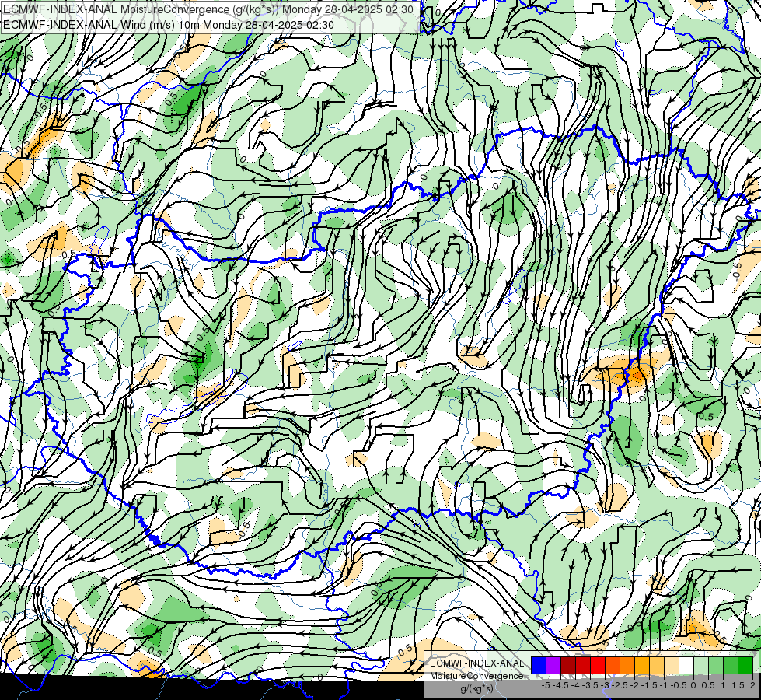Click the red swatch between -4 and -3.5

583,665
